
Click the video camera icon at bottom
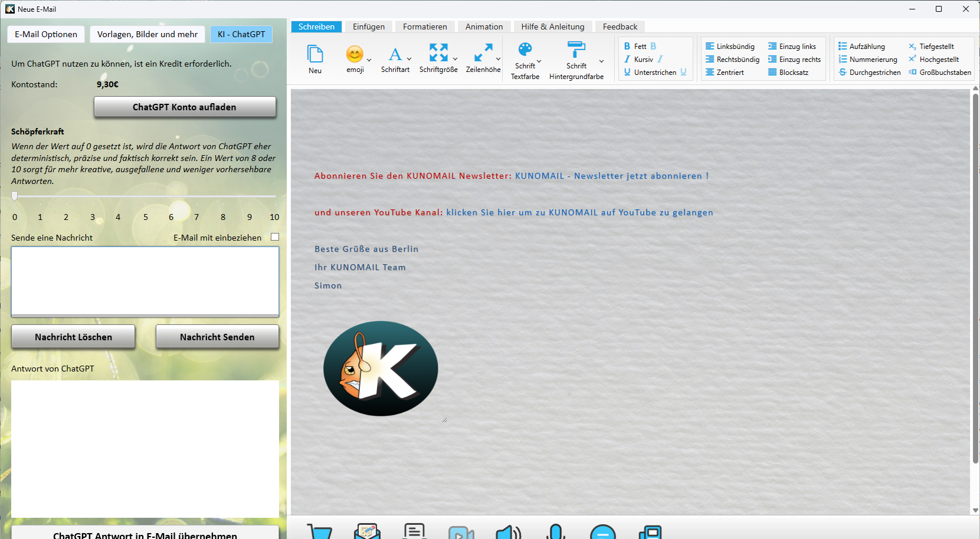pos(461,533)
